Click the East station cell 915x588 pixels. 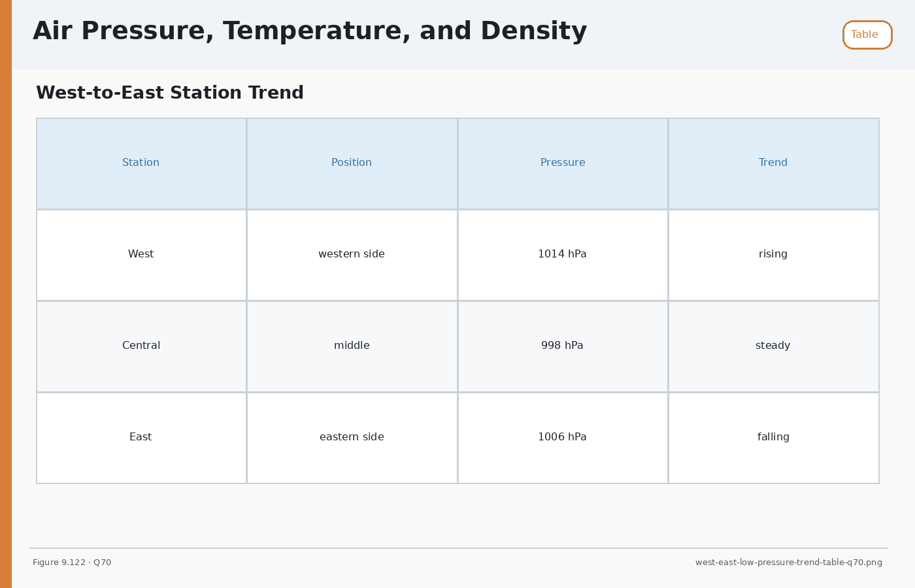coord(141,438)
